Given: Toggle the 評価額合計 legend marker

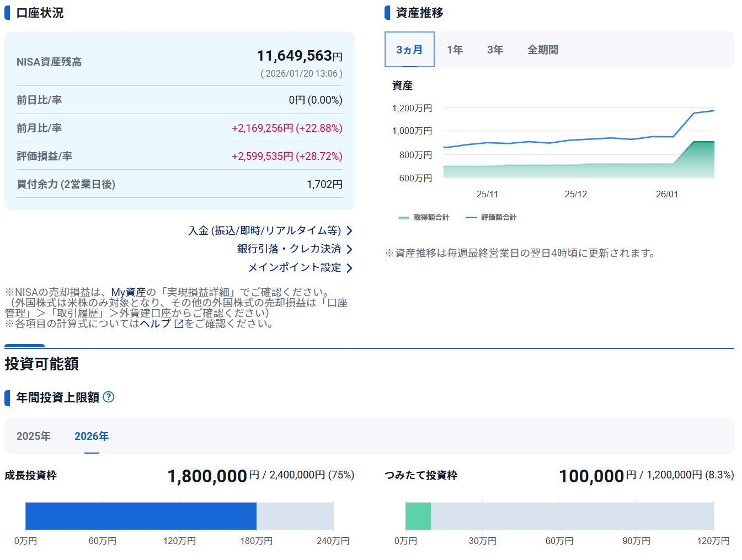Looking at the screenshot, I should (471, 218).
